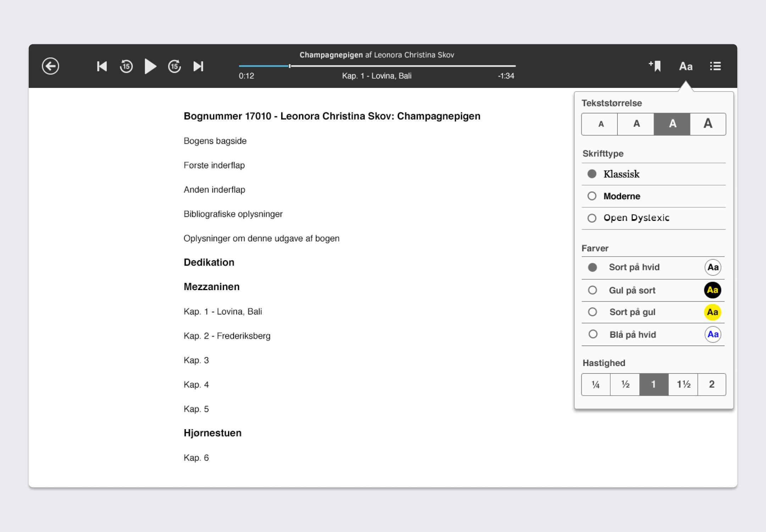The height and width of the screenshot is (532, 766).
Task: Set playback speed to ½
Action: pos(625,384)
